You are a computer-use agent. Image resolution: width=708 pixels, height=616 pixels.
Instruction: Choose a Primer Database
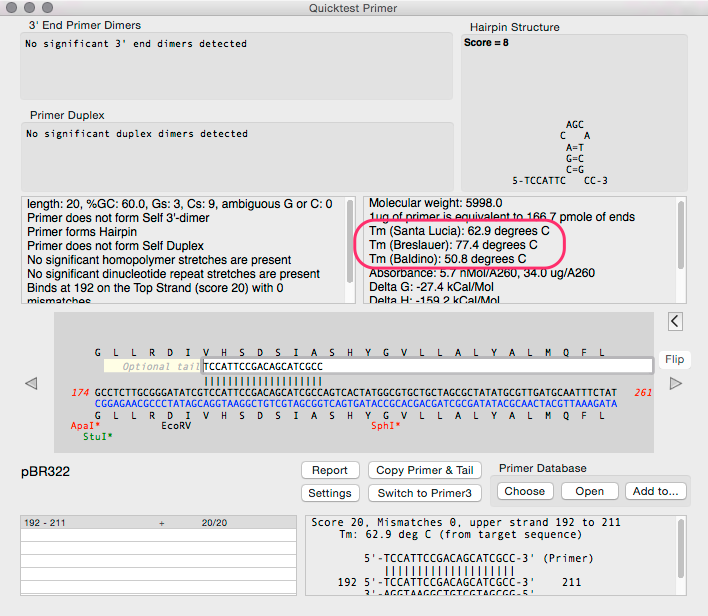524,491
